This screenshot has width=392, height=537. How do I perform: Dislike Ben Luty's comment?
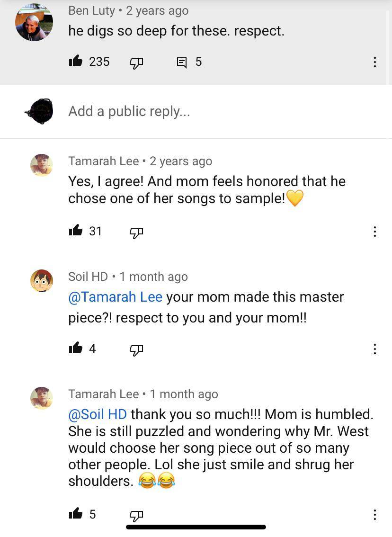[136, 62]
